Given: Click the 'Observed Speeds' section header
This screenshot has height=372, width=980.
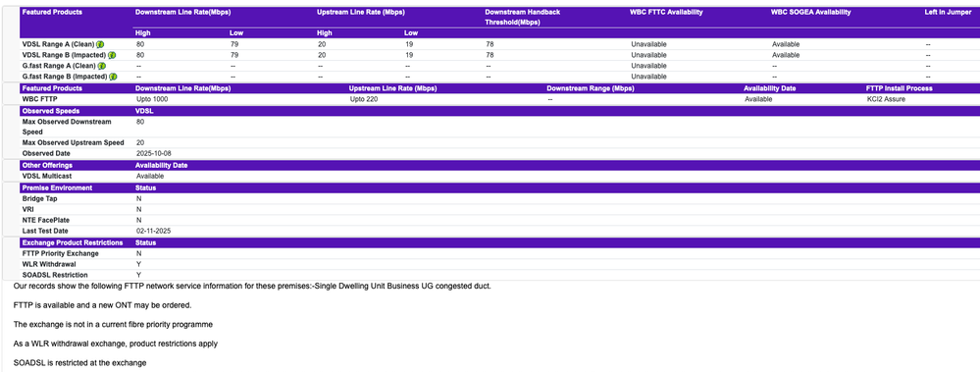Looking at the screenshot, I should [51, 111].
